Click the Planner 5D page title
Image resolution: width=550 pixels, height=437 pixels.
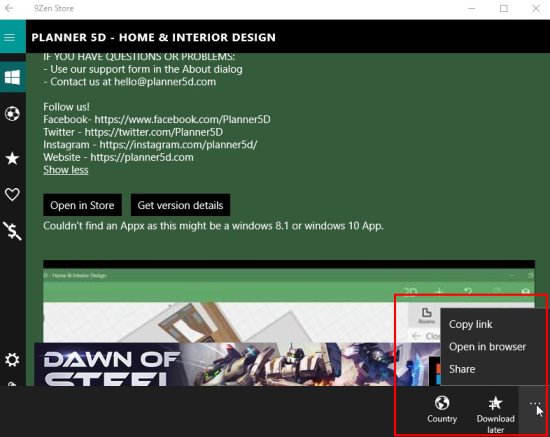pyautogui.click(x=154, y=37)
